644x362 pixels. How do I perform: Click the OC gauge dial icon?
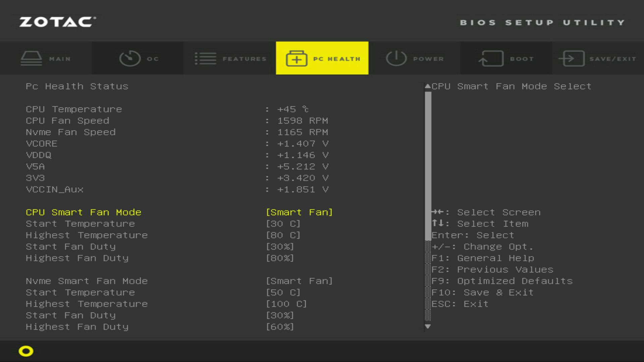click(130, 58)
